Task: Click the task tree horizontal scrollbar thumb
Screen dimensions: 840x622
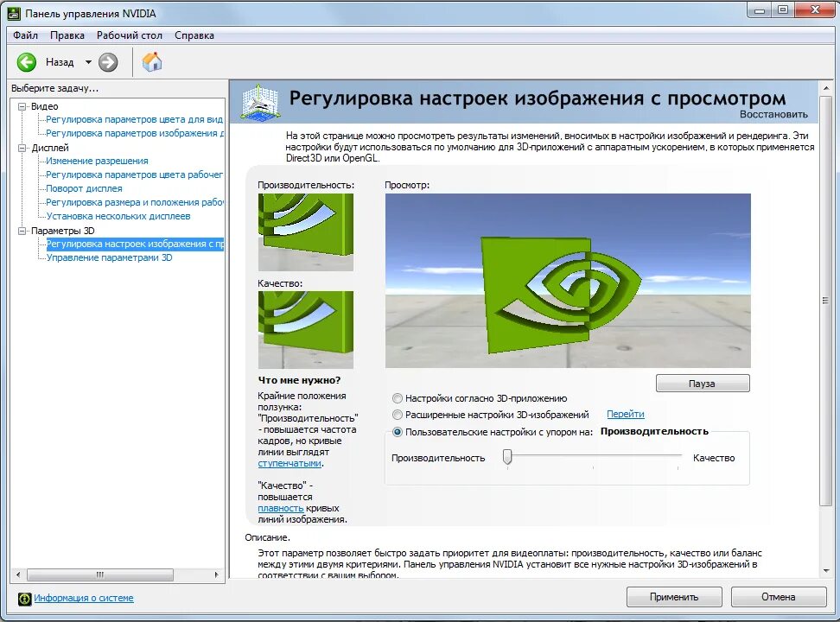Action: (99, 574)
